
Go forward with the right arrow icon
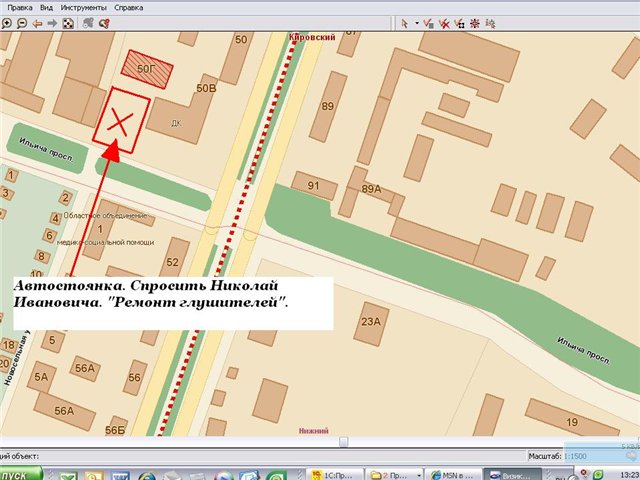tap(52, 22)
